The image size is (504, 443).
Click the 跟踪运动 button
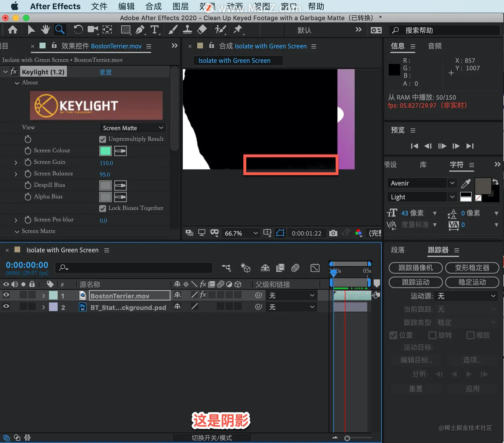[x=416, y=282]
